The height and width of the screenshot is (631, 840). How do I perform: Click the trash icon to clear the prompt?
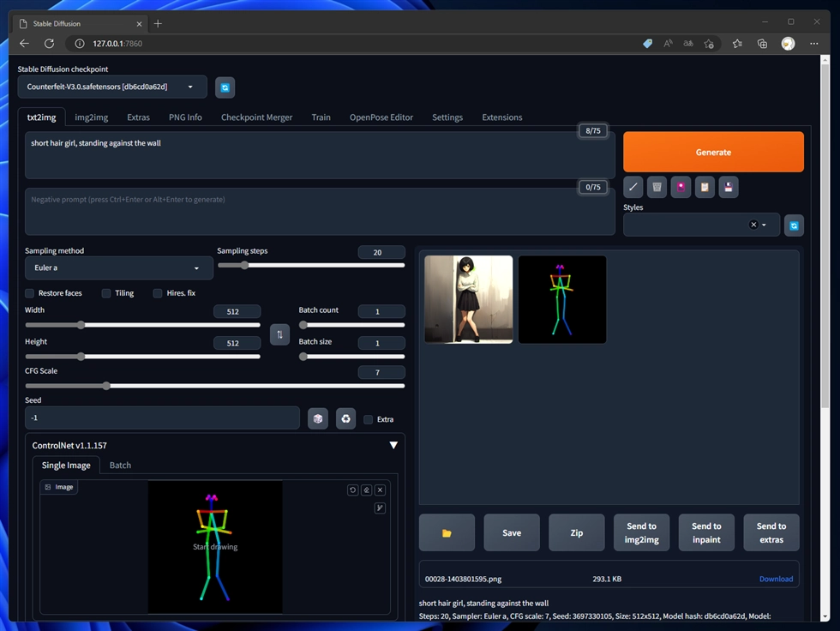coord(657,187)
